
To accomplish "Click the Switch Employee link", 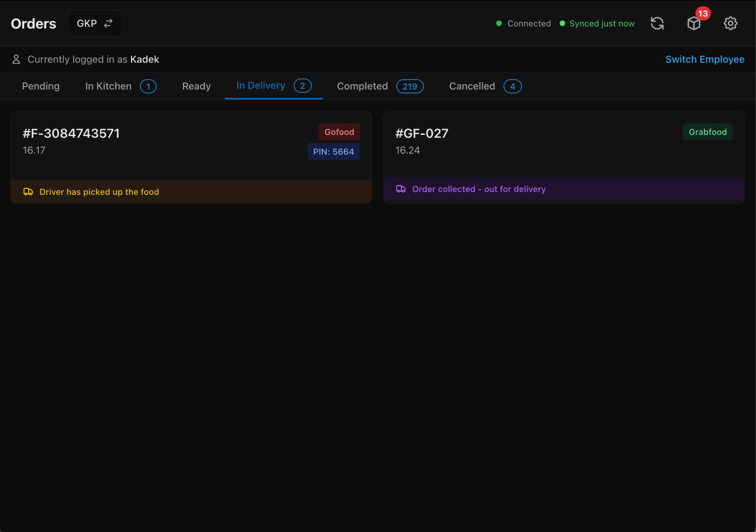I will tap(705, 59).
